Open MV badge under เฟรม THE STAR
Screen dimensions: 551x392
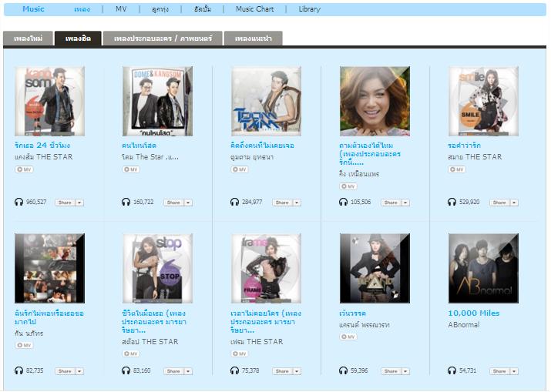click(240, 353)
